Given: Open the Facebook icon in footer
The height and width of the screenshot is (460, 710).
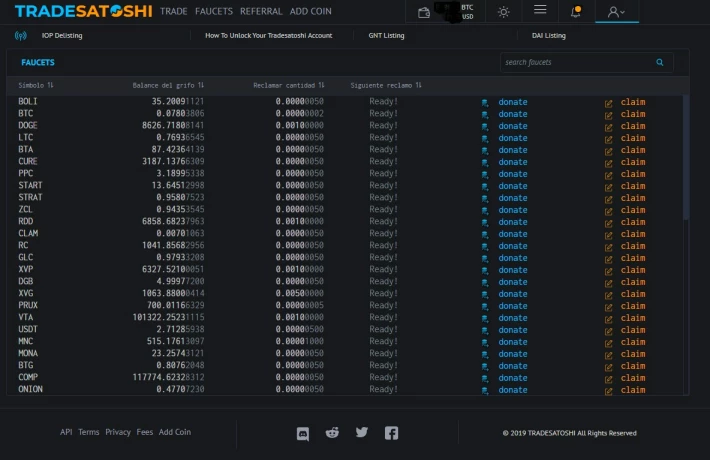Looking at the screenshot, I should (x=391, y=433).
